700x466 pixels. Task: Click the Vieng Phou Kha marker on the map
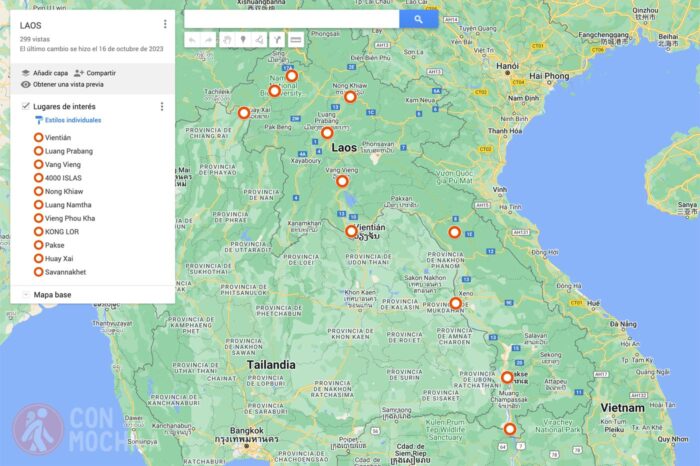(274, 91)
